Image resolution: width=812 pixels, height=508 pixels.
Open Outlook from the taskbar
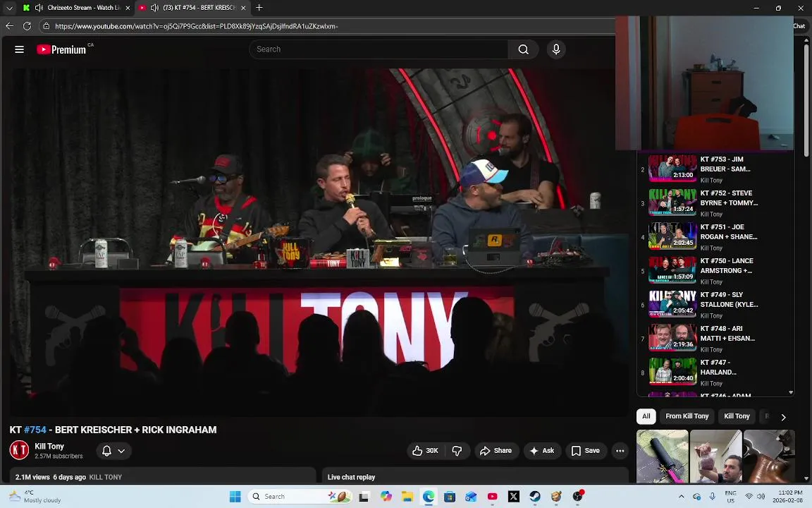click(x=471, y=497)
